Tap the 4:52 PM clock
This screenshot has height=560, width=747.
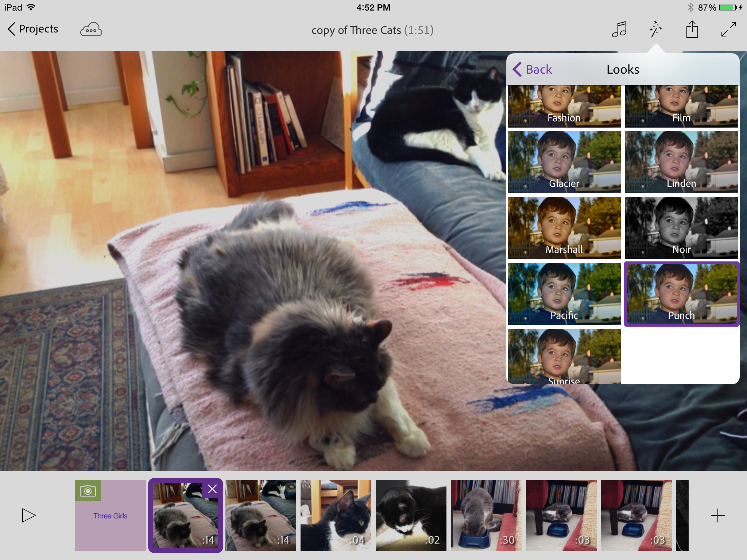pos(373,7)
